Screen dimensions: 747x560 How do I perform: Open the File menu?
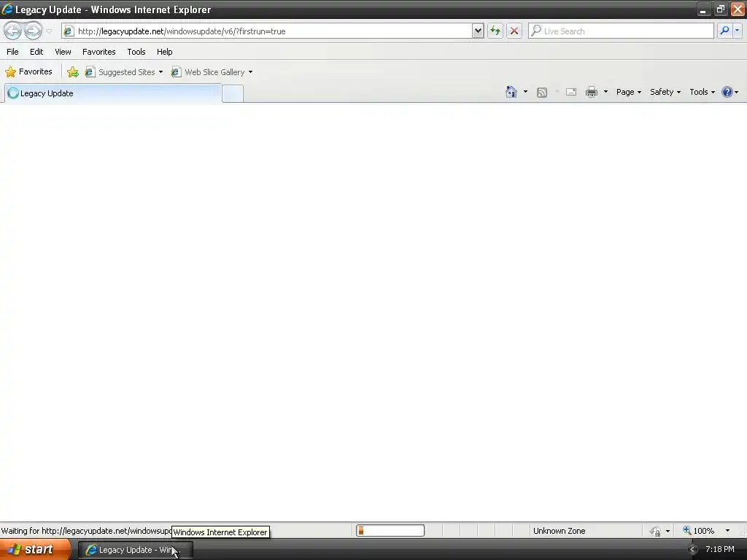coord(12,52)
